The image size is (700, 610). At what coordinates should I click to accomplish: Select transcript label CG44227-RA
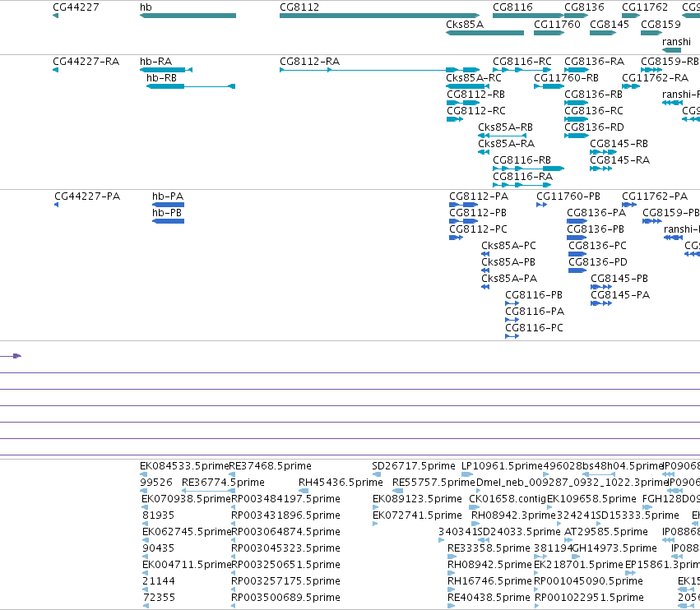point(86,61)
